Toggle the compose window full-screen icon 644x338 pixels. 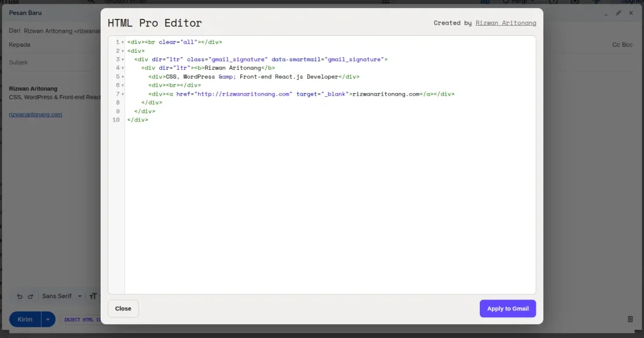pos(618,13)
